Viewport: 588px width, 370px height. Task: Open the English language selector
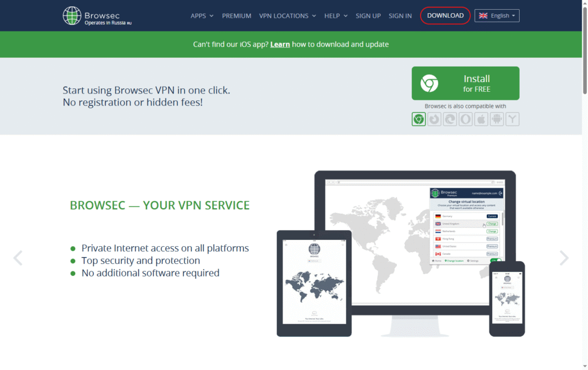coord(497,16)
